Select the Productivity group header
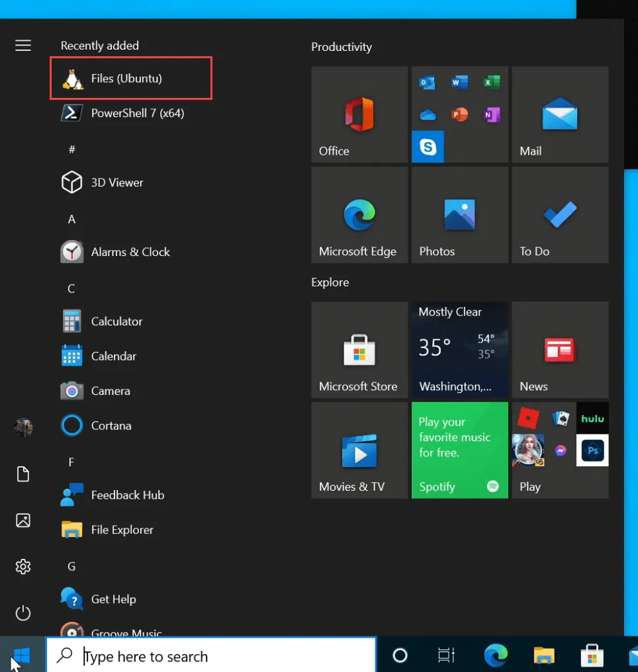Image resolution: width=638 pixels, height=672 pixels. pos(342,47)
